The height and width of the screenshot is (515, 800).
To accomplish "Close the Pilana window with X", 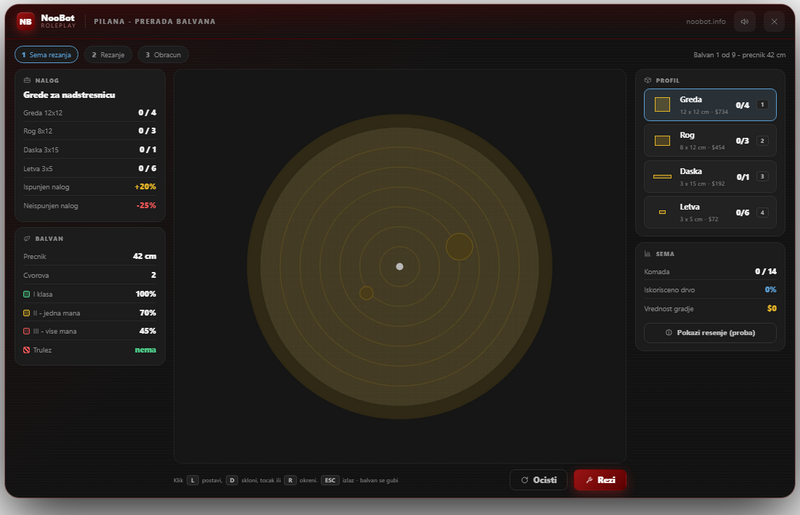I will pos(774,21).
